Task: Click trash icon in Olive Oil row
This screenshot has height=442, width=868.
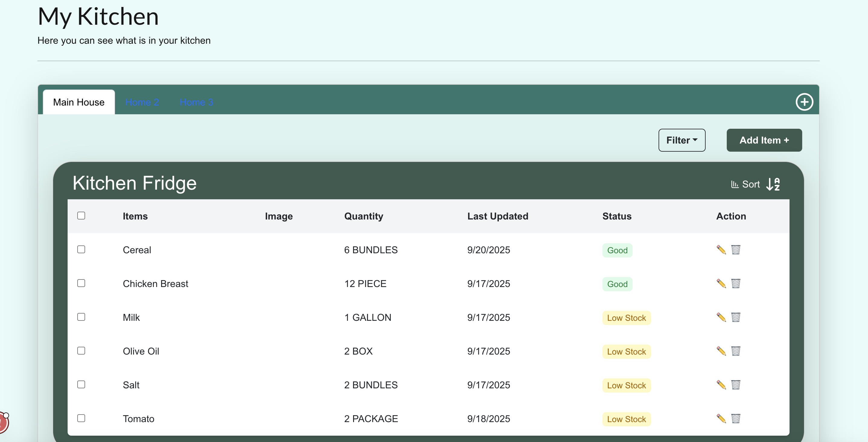Action: pos(736,351)
